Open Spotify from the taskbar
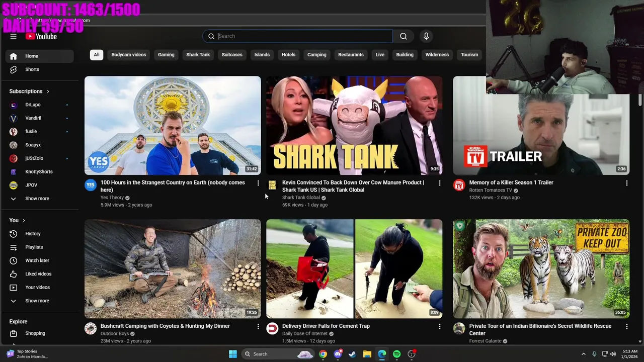 [396, 354]
